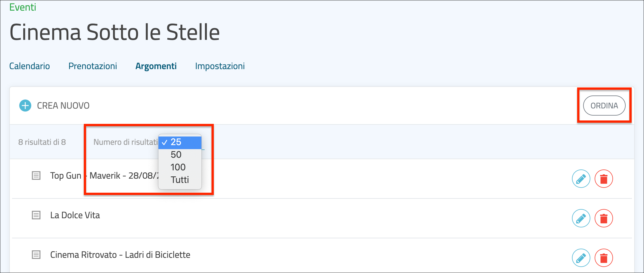The image size is (644, 273).
Task: Open the La Dolce Vita item title
Action: tap(75, 215)
